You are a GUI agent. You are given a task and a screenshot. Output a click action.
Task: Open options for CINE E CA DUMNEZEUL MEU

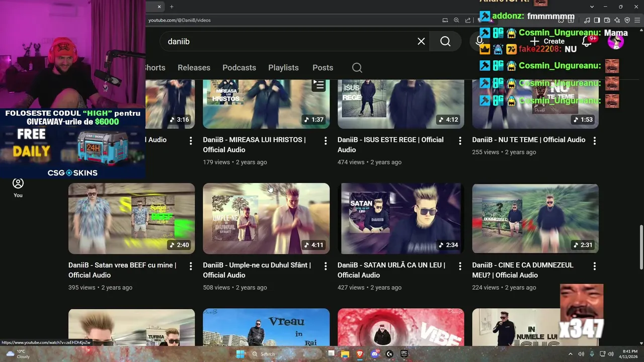click(594, 266)
